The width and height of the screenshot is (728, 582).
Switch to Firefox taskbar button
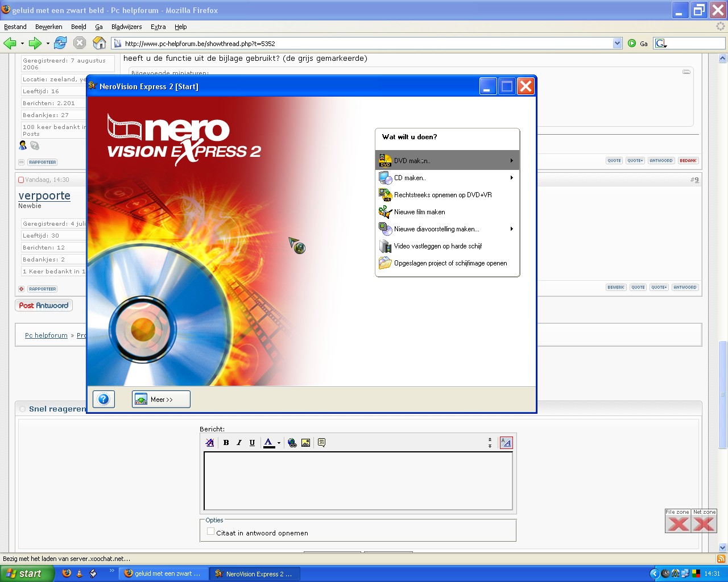tap(163, 573)
